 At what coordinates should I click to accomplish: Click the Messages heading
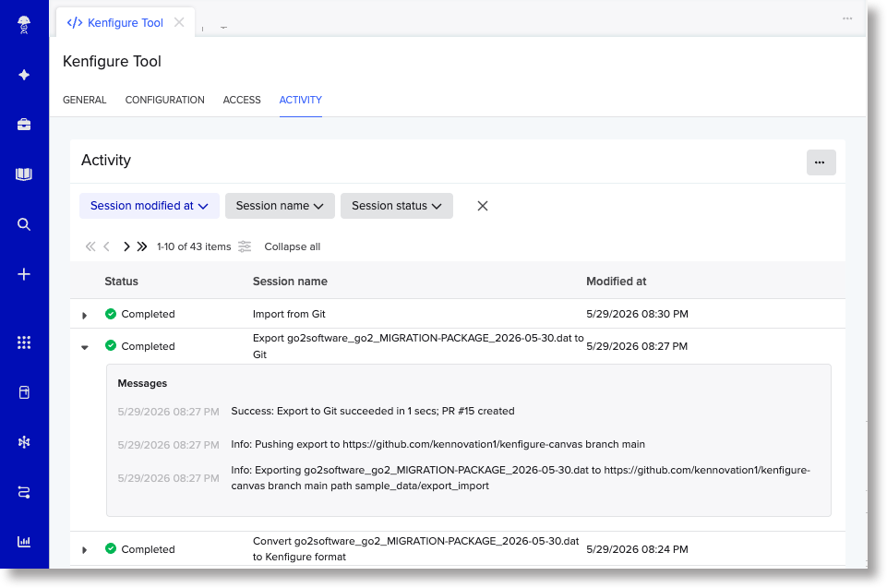[142, 383]
